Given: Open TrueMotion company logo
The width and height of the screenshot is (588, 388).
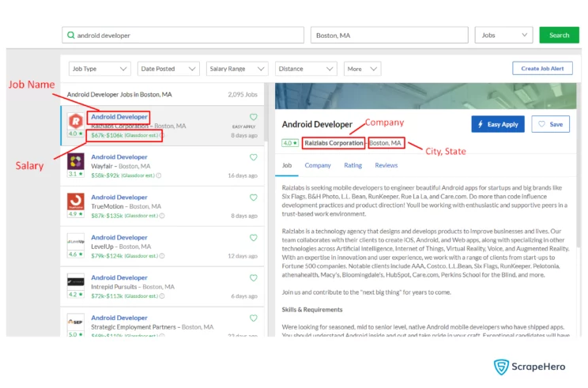Looking at the screenshot, I should [x=76, y=202].
